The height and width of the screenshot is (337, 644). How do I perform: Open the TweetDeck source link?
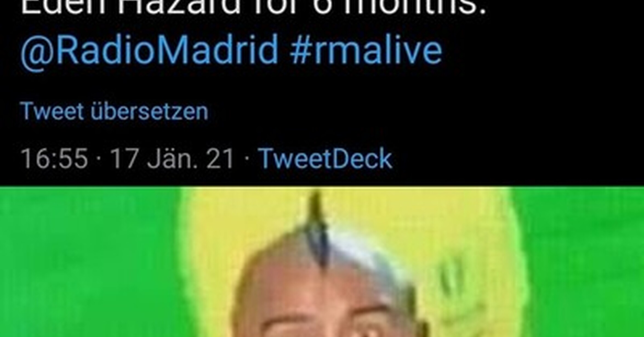pos(326,158)
